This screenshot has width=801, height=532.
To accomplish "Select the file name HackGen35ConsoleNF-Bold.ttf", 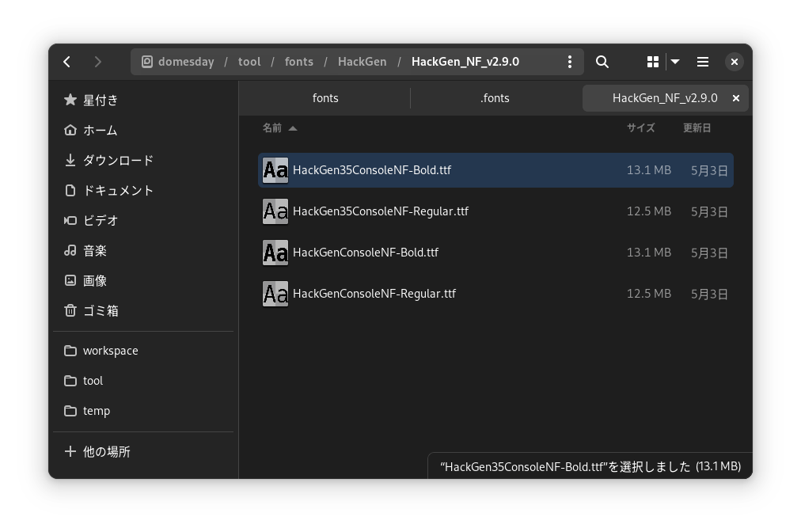I will [372, 170].
